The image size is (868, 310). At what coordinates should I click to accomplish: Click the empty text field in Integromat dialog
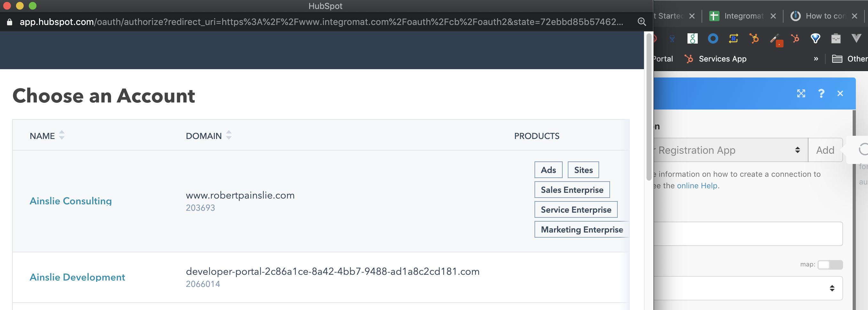(x=748, y=234)
